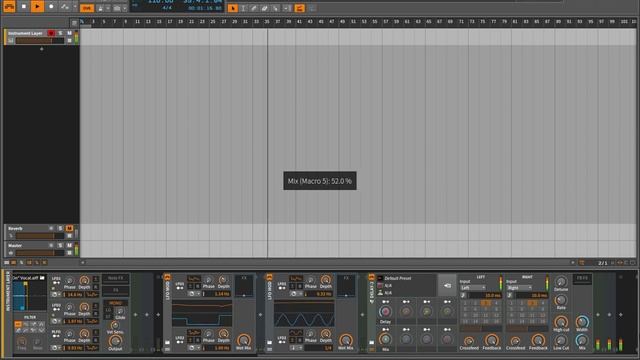Select the Reverb track name
This screenshot has height=360, width=640.
coord(15,229)
